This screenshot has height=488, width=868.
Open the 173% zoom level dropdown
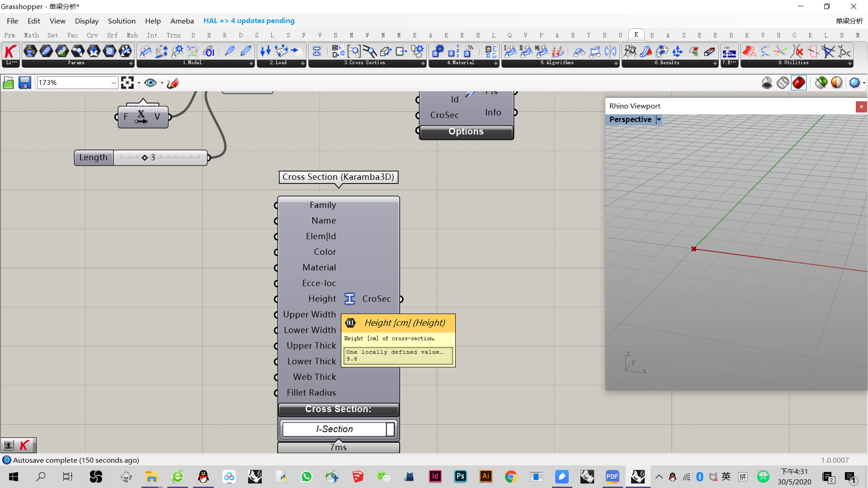(113, 83)
